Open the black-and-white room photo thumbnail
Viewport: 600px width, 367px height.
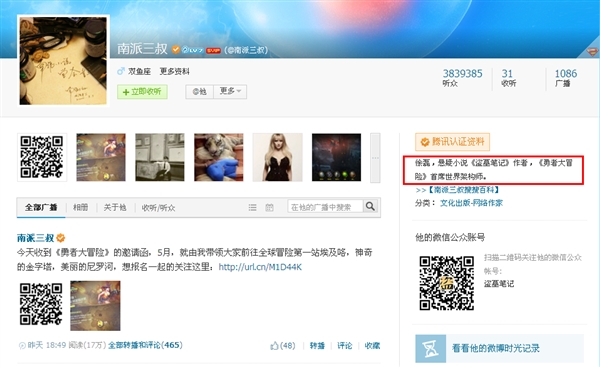160,157
